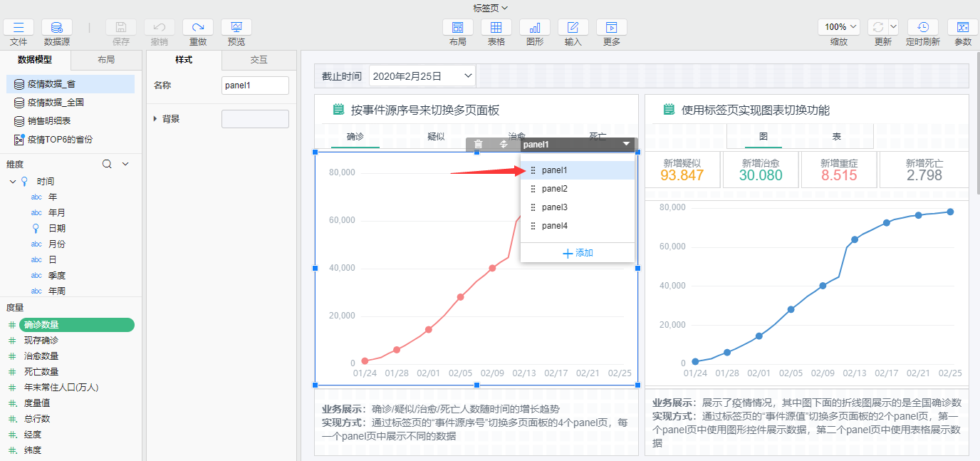Viewport: 980px width, 461px height.
Task: Click the 图形 (Chart) component icon
Action: pos(535,28)
